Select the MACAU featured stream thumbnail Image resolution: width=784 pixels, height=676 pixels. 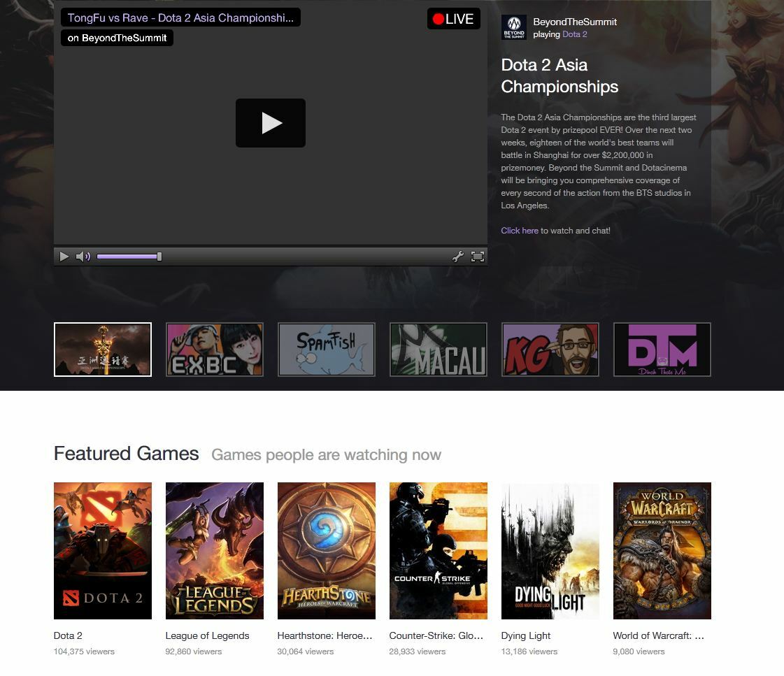point(439,350)
